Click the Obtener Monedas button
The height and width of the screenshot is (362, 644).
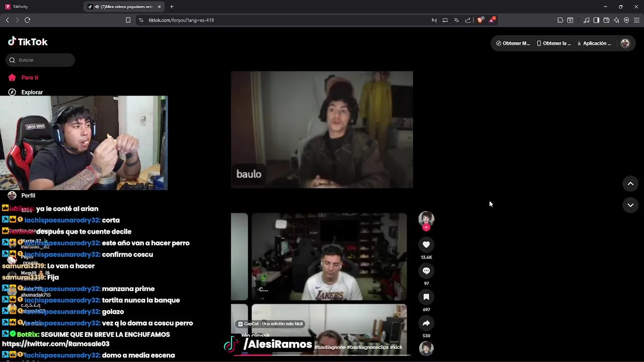point(513,43)
